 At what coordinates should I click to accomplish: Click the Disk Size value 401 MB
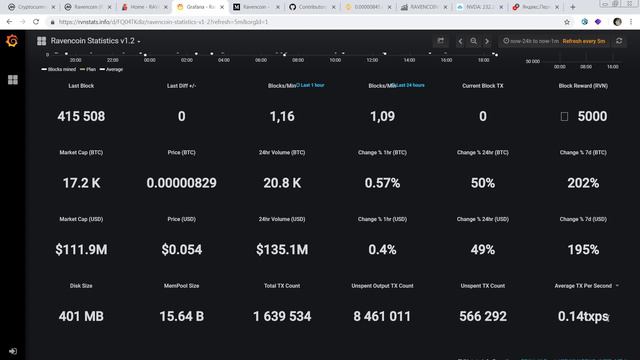(81, 316)
